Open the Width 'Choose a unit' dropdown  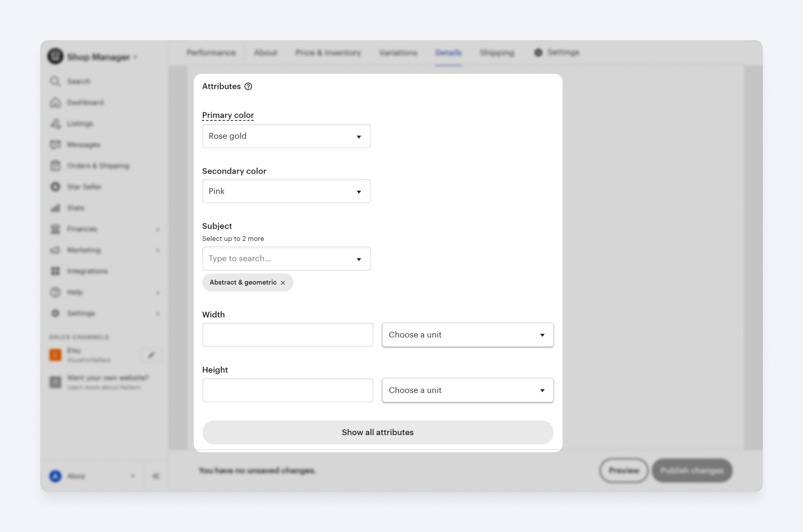pyautogui.click(x=468, y=335)
